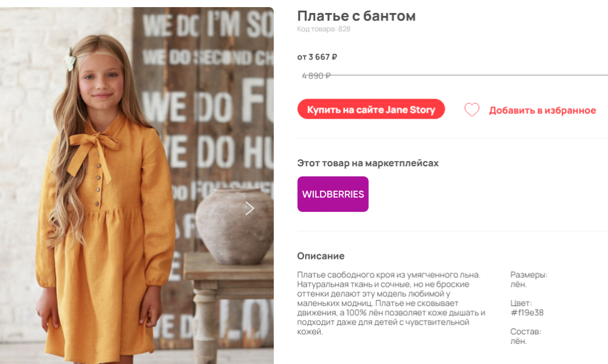The width and height of the screenshot is (608, 364).
Task: Click the лён. value under Размеры
Action: tap(518, 284)
